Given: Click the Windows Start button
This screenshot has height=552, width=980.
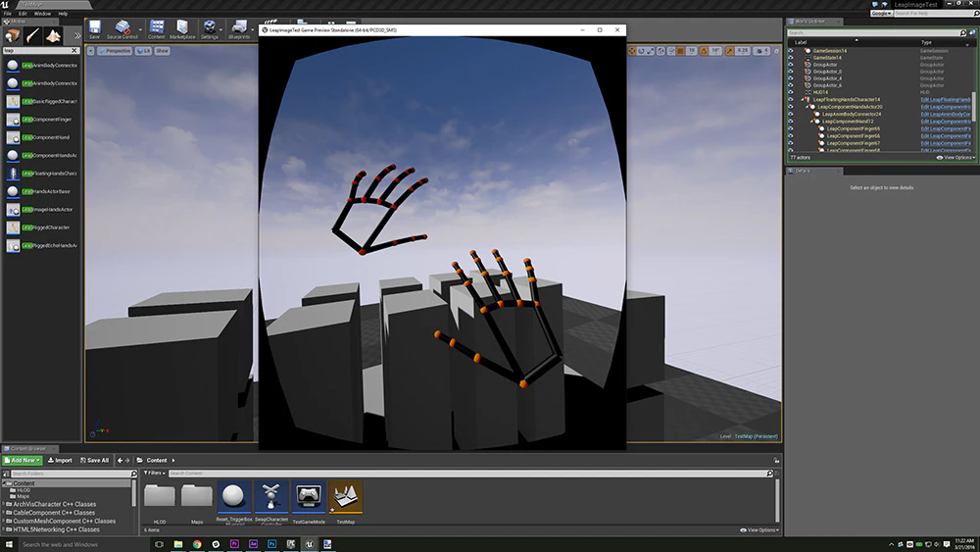Looking at the screenshot, I should (x=9, y=544).
